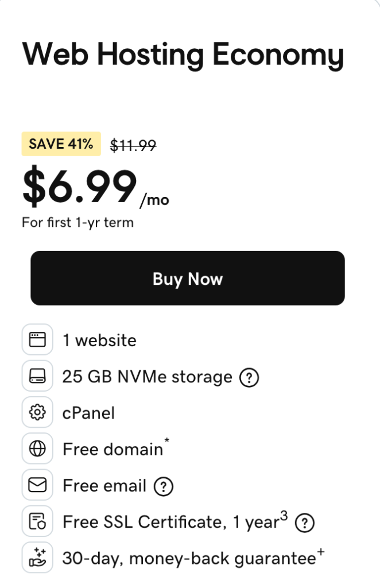Click the website calendar-style feature icon
Image resolution: width=380 pixels, height=588 pixels.
(37, 339)
